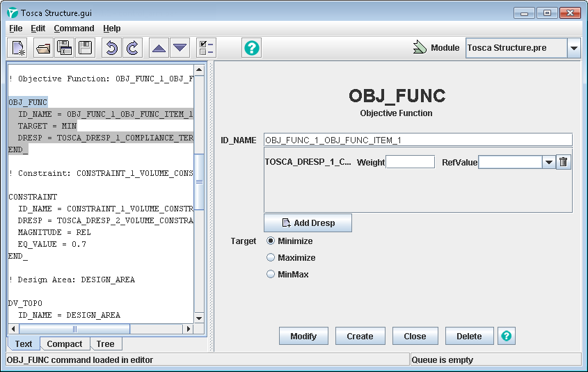
Task: Click horizontal scrollbar thumb in text panel
Action: coord(74,329)
